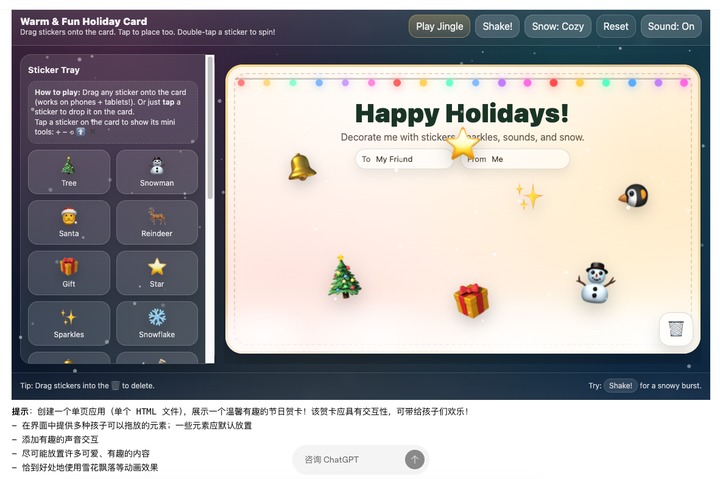The image size is (720, 479).
Task: Select the penguin sticker on the card
Action: [x=634, y=196]
